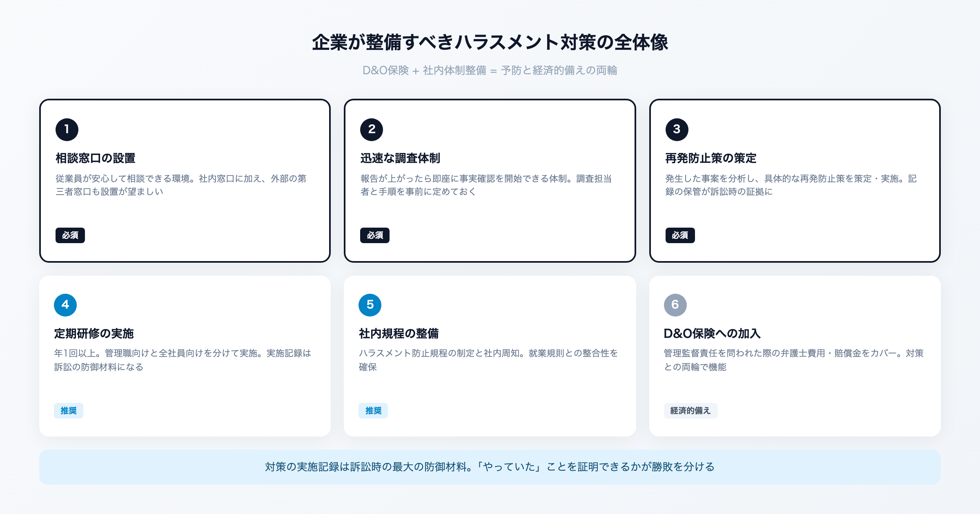
Task: Click the blue circle 5 icon
Action: [370, 305]
